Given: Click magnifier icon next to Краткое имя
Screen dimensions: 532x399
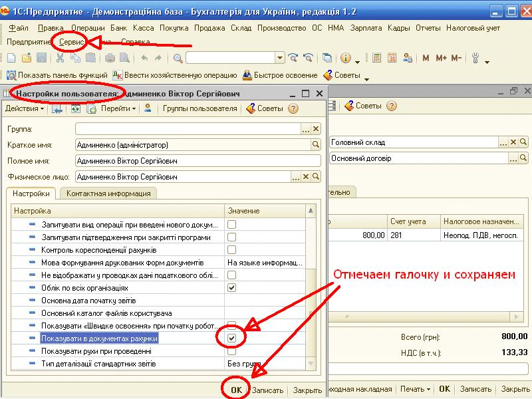Looking at the screenshot, I should pos(315,145).
